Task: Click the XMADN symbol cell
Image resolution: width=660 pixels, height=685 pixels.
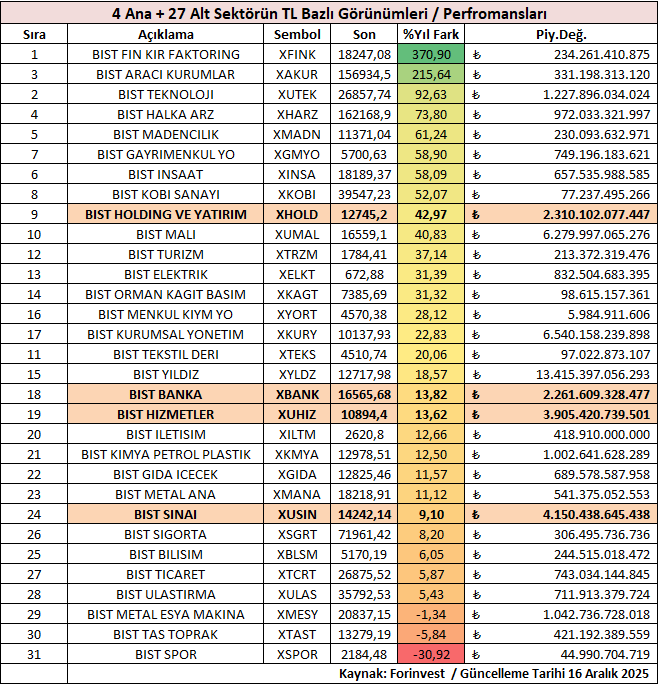Action: 297,135
